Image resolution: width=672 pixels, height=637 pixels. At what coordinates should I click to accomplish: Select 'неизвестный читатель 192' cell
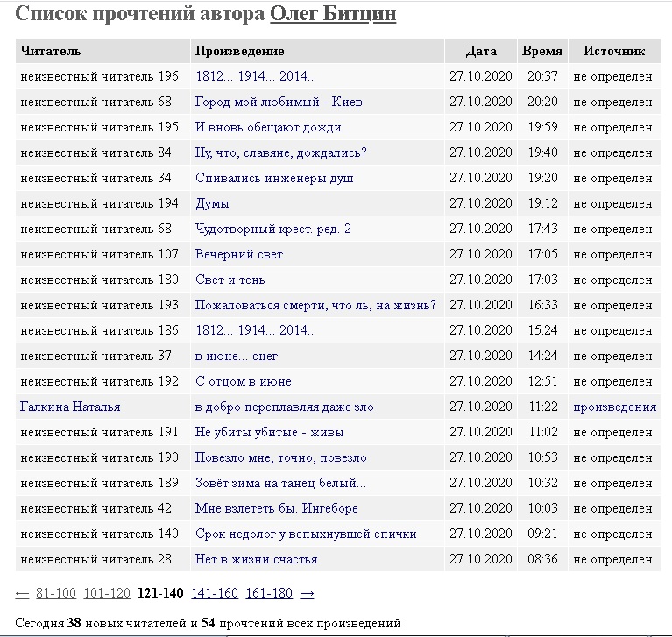click(x=103, y=381)
